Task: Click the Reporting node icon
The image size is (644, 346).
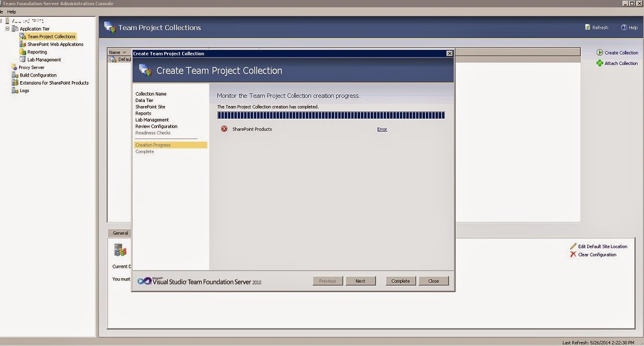Action: pyautogui.click(x=23, y=52)
